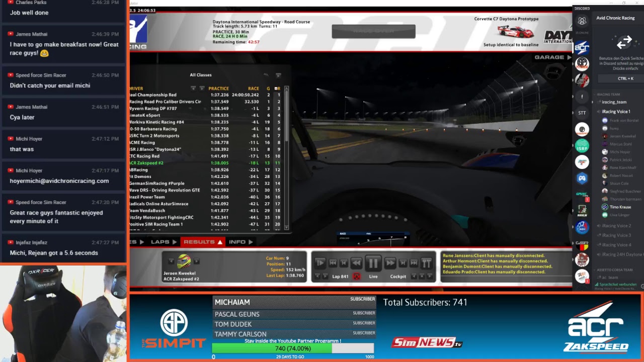Collapse ASSETTO CORSA TEAM category
The width and height of the screenshot is (644, 362).
click(x=613, y=270)
